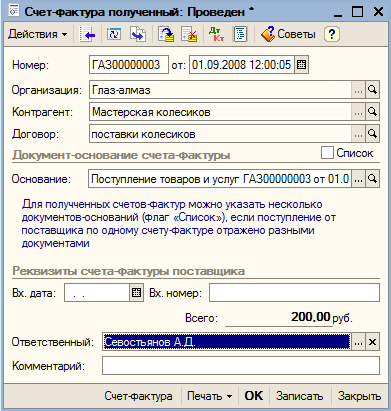The width and height of the screenshot is (391, 411).
Task: Open calendar next to document date
Action: click(x=301, y=65)
